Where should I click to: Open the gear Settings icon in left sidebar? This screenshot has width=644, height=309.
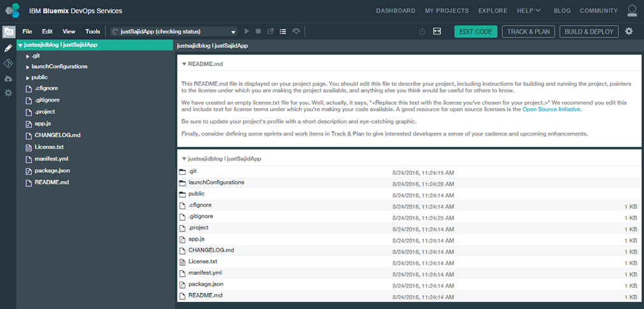point(8,93)
